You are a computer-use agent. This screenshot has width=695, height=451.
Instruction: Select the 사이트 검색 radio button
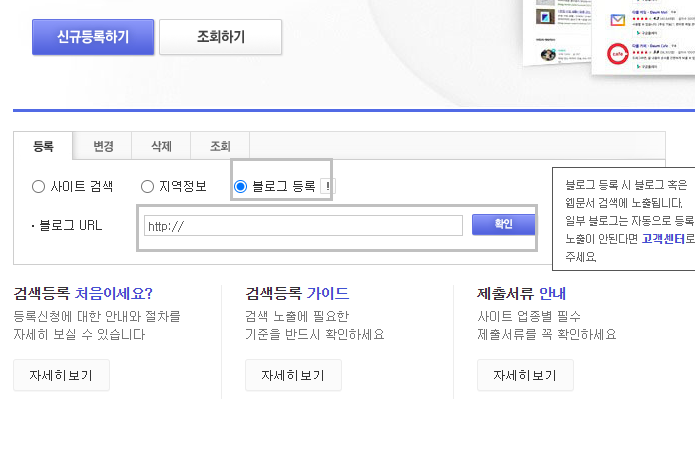39,187
